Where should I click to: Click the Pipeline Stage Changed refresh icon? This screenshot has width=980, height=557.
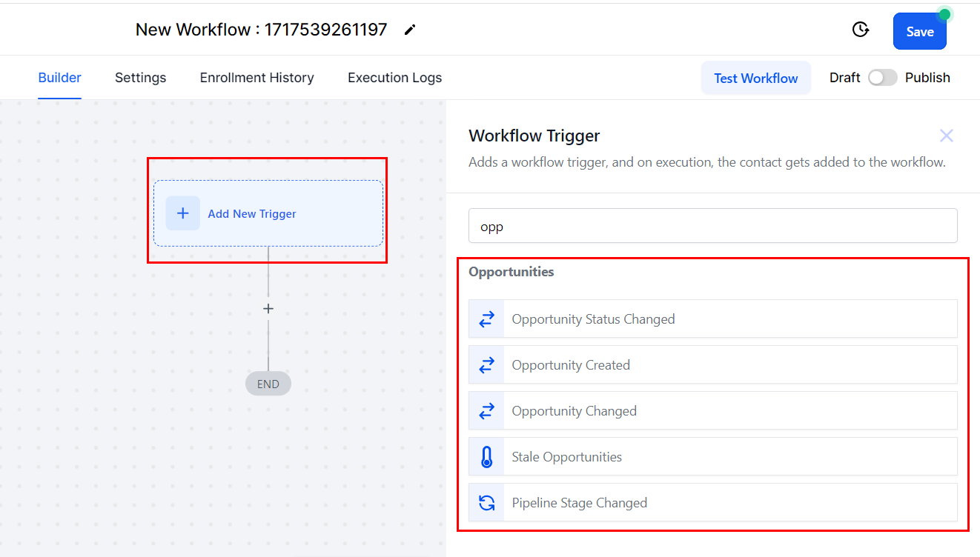[486, 503]
